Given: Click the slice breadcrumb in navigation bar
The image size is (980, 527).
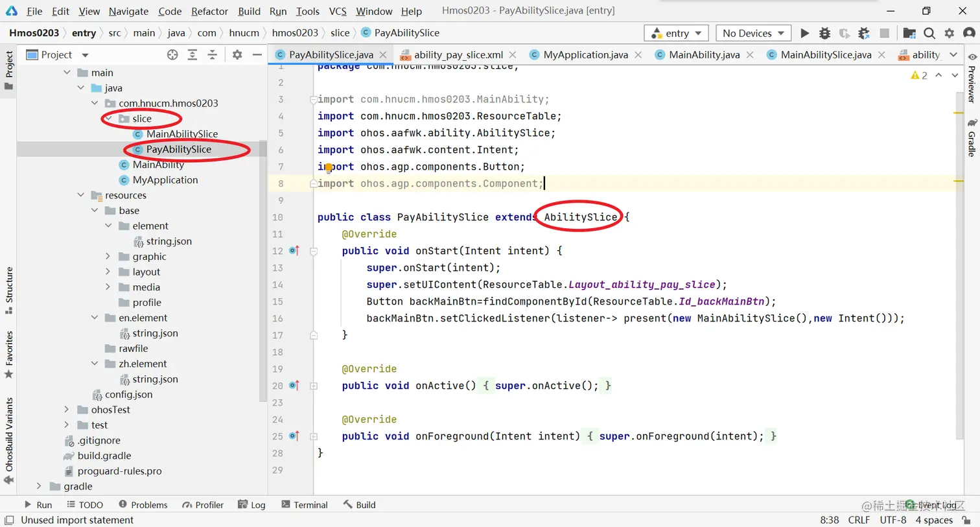Looking at the screenshot, I should 340,33.
